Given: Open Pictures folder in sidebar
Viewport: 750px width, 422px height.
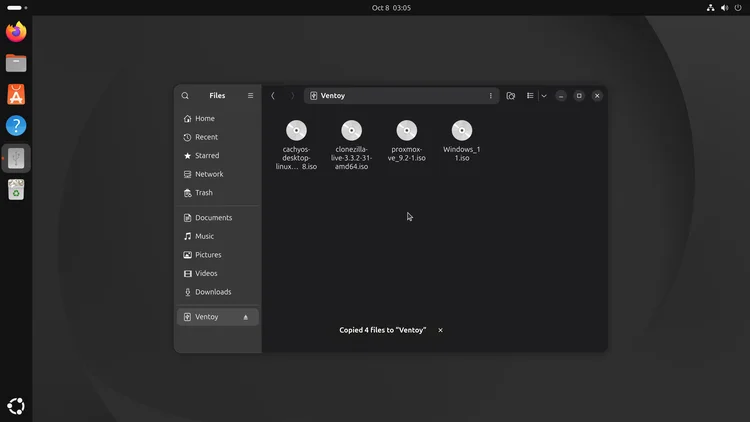Looking at the screenshot, I should click(x=218, y=255).
